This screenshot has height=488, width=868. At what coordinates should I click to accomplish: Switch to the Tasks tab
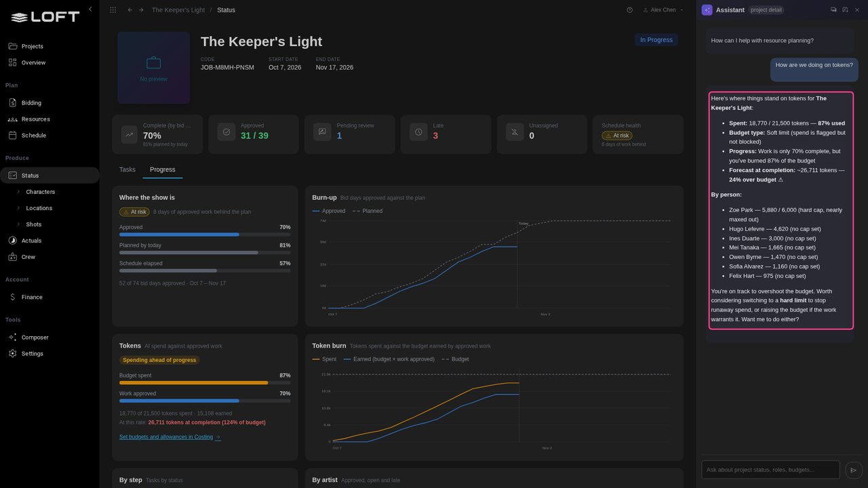coord(127,169)
